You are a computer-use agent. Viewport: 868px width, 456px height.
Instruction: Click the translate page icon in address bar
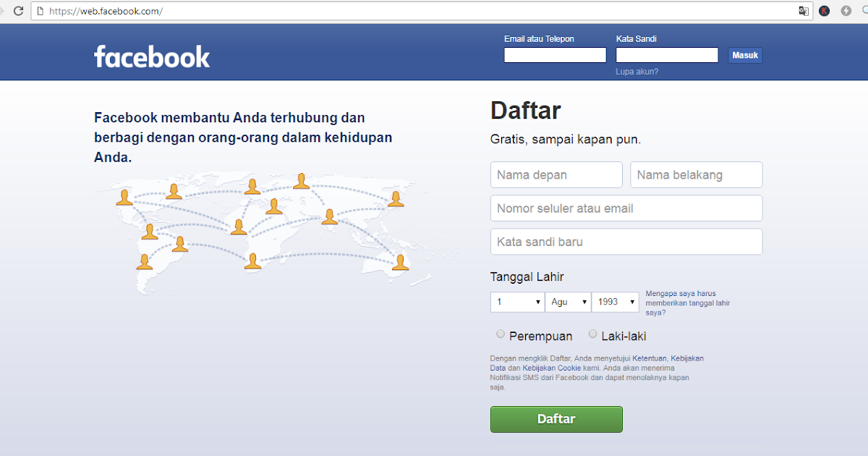pos(804,11)
